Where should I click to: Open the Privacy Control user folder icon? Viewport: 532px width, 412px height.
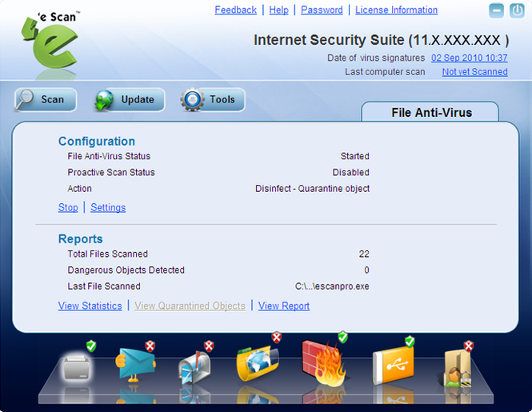458,368
